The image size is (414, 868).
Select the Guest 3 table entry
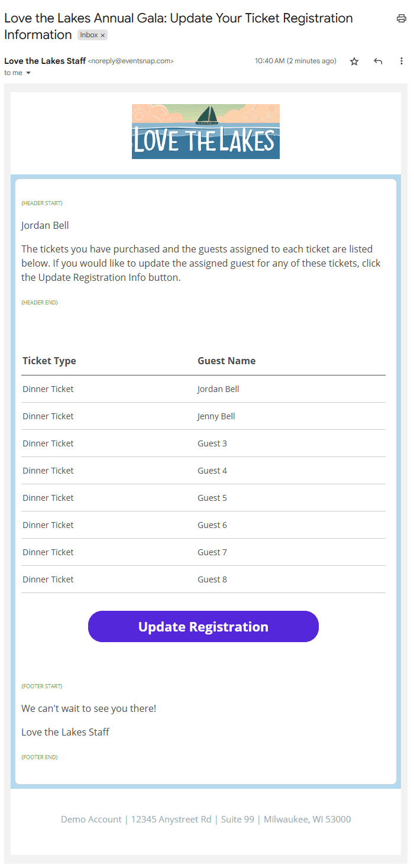212,443
